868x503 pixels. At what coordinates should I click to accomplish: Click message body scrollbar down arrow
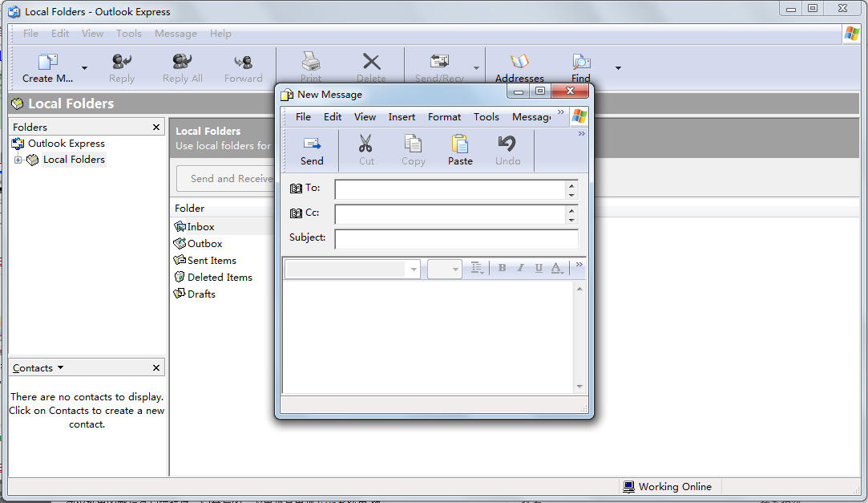pyautogui.click(x=579, y=387)
